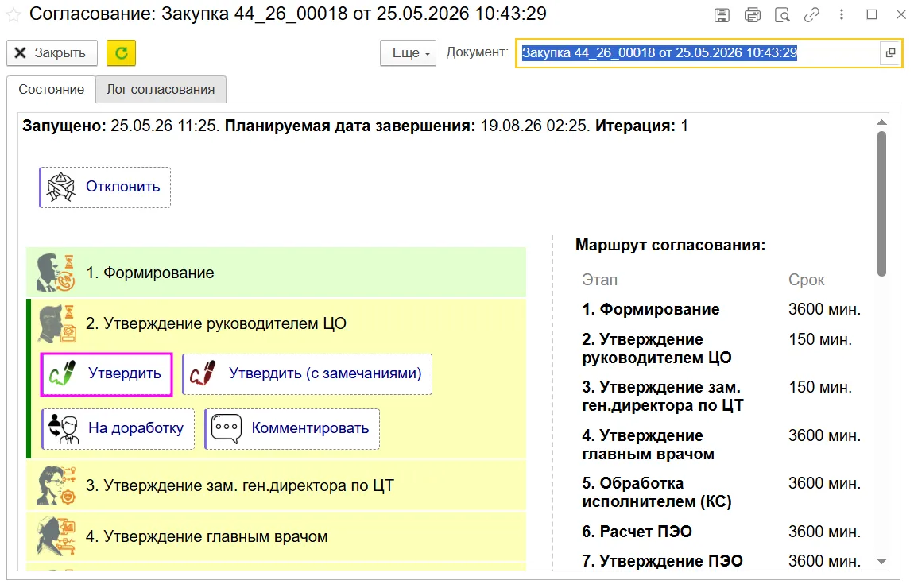Click the Этап column header

[x=599, y=280]
